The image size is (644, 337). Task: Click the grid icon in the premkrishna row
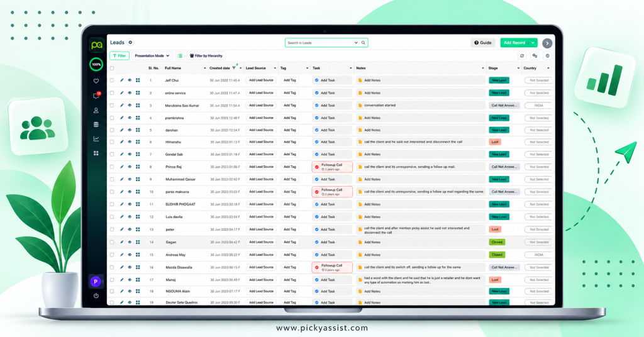pos(138,118)
